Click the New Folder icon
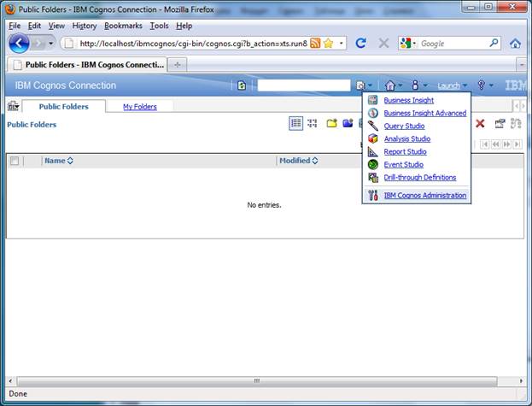This screenshot has width=532, height=406. 332,123
